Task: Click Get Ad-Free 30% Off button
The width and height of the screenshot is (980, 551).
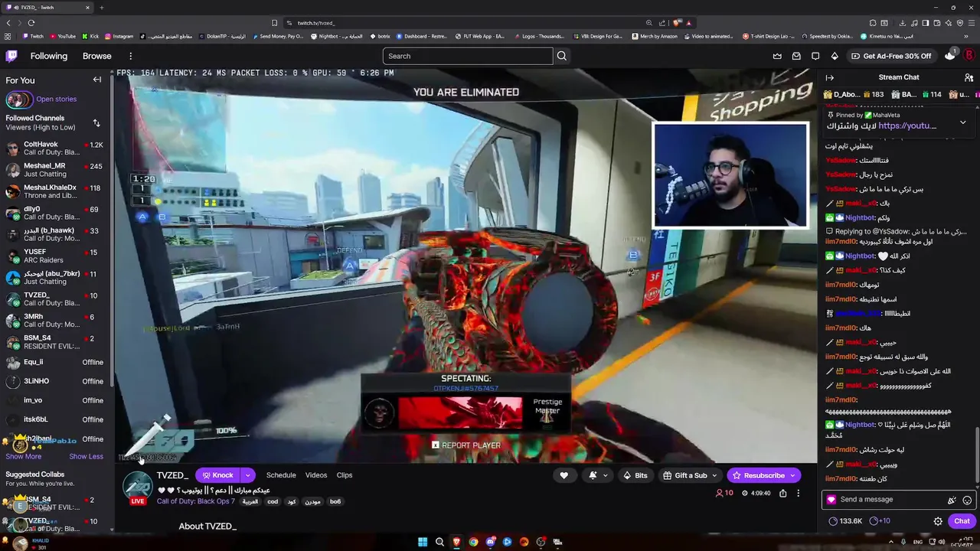Action: [891, 56]
